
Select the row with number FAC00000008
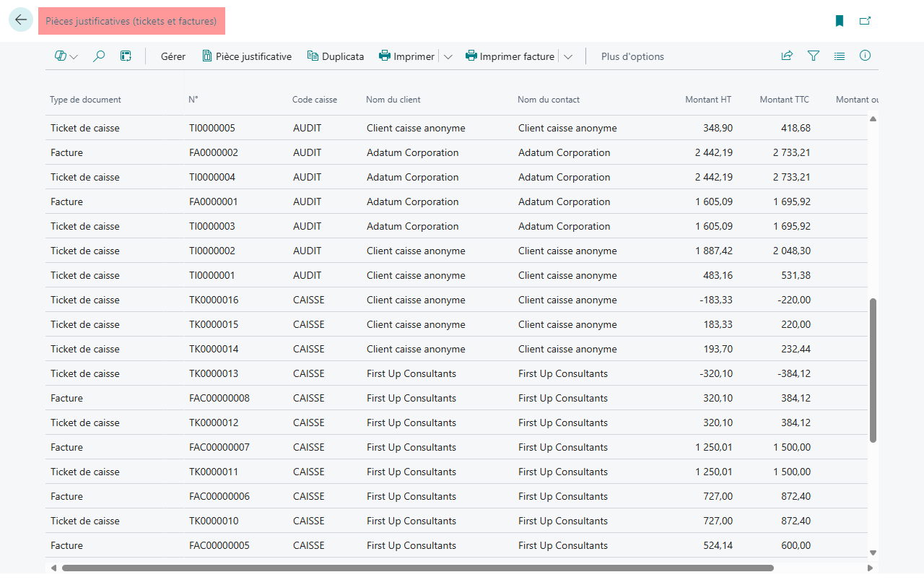pos(462,398)
